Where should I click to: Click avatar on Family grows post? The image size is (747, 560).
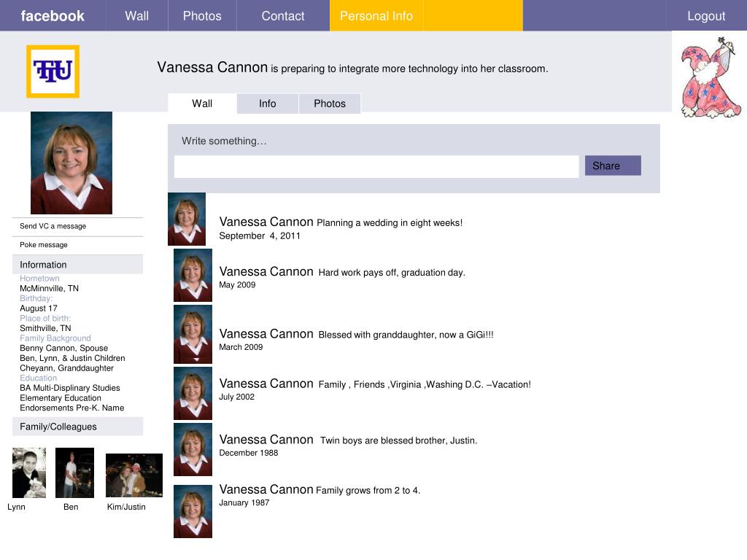(x=193, y=511)
